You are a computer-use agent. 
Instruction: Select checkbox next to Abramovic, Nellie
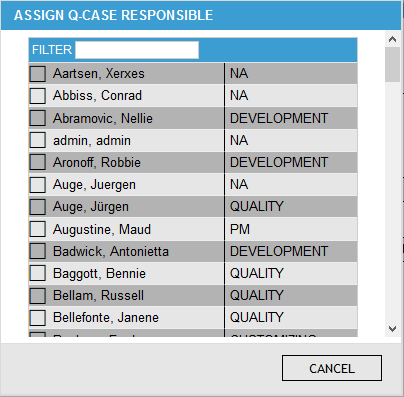point(38,118)
